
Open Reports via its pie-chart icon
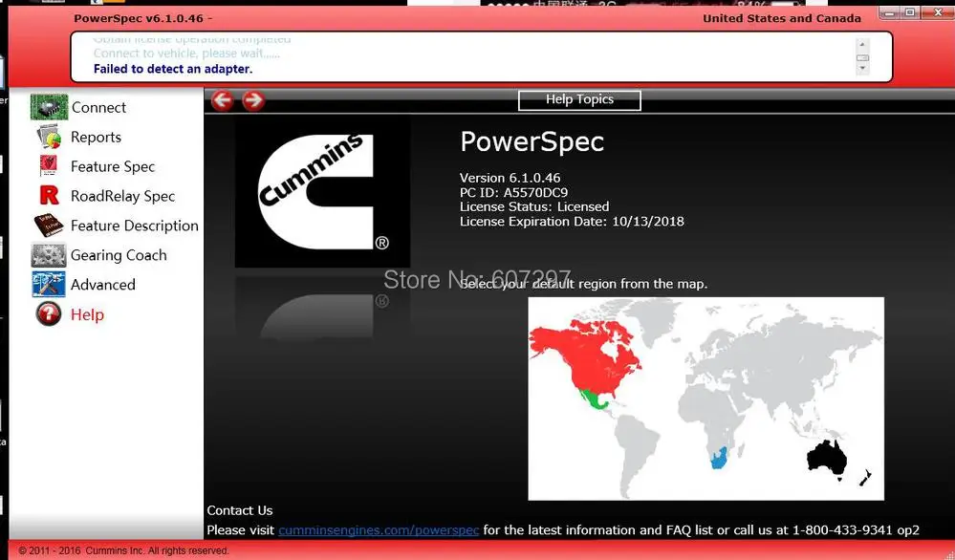coord(49,137)
